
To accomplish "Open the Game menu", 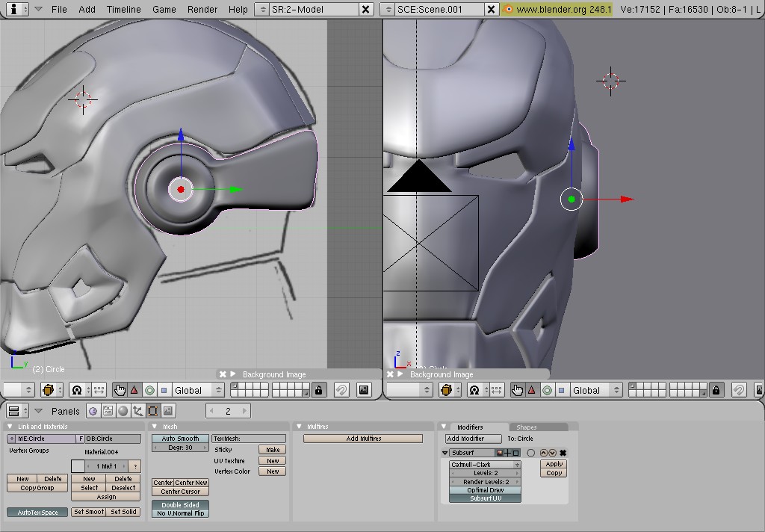I will (164, 9).
